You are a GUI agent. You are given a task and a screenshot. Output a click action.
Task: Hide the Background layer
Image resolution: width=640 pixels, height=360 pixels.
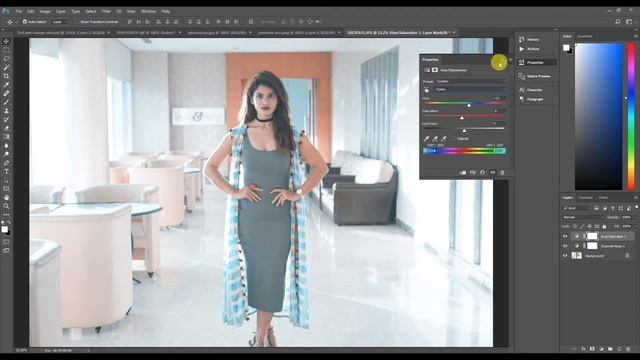[x=565, y=256]
